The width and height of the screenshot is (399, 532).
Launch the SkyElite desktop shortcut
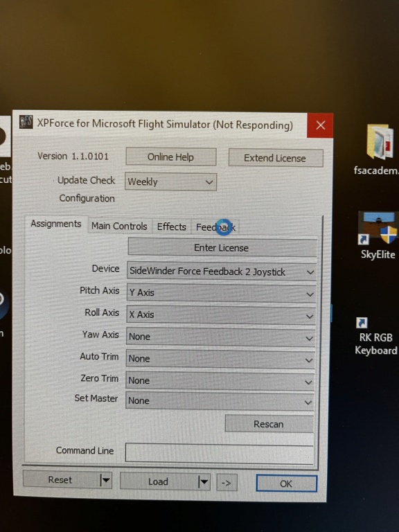tap(378, 236)
